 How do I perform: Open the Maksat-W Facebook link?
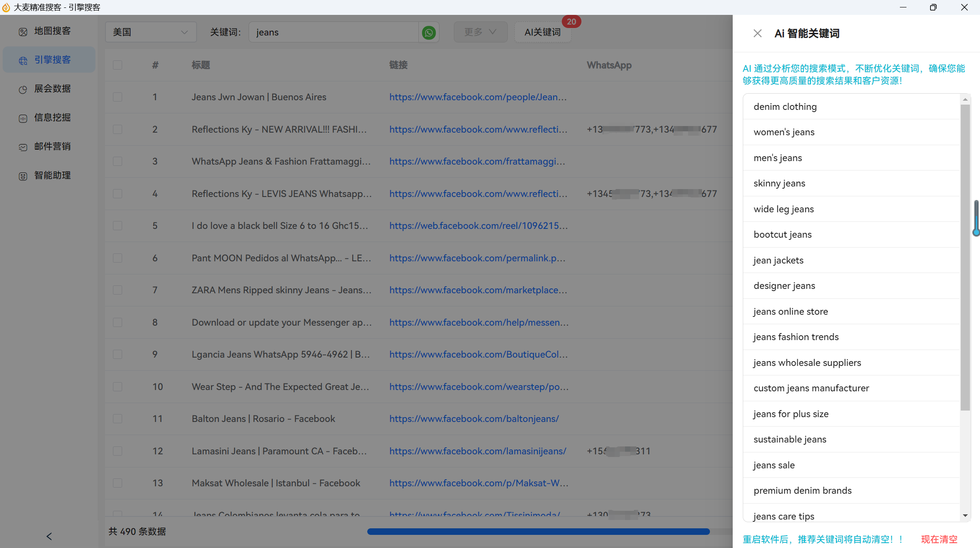point(479,483)
